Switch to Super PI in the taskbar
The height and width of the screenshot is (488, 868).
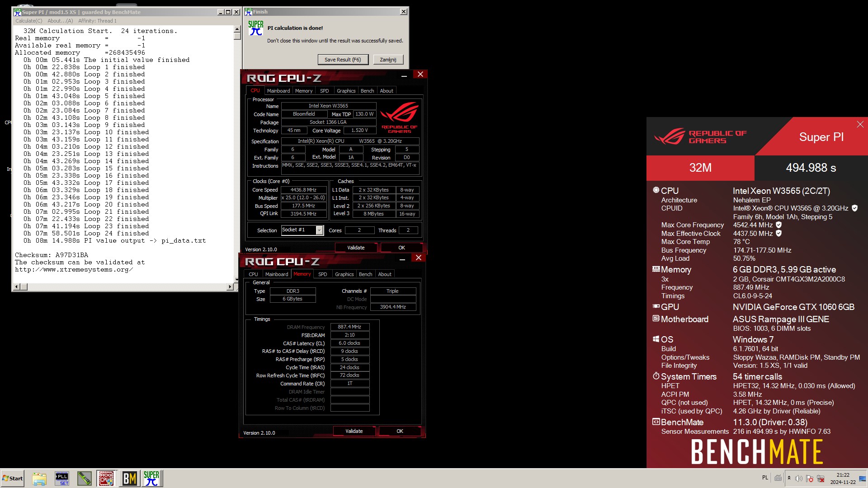tap(151, 479)
